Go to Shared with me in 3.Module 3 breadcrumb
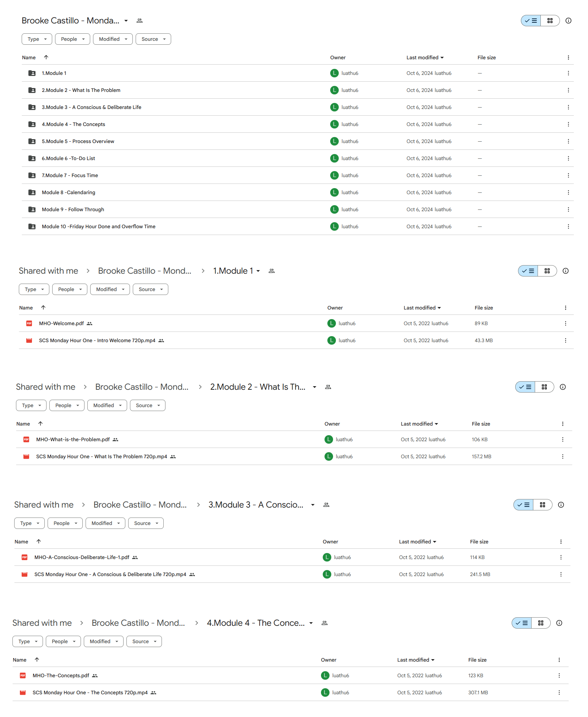This screenshot has width=588, height=717. pos(44,505)
